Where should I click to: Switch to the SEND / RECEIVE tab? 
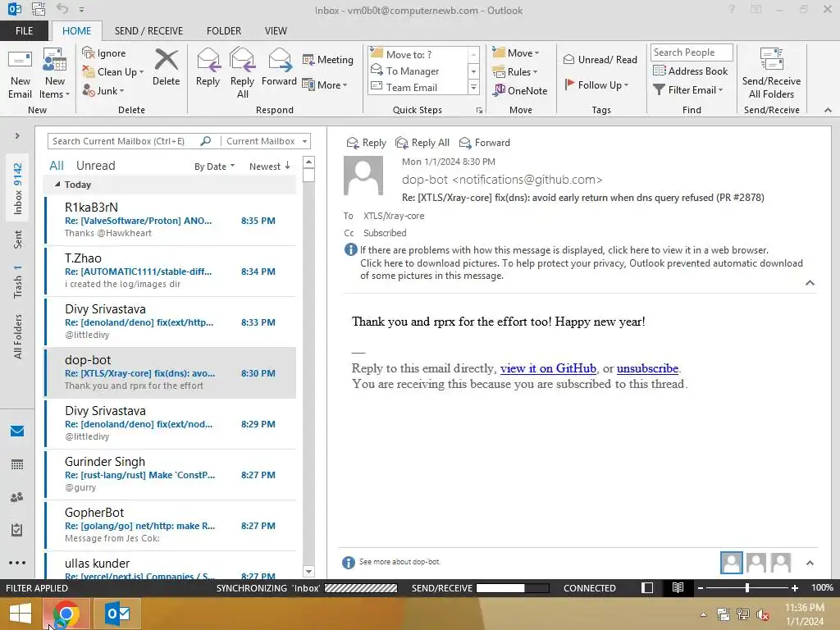click(149, 30)
